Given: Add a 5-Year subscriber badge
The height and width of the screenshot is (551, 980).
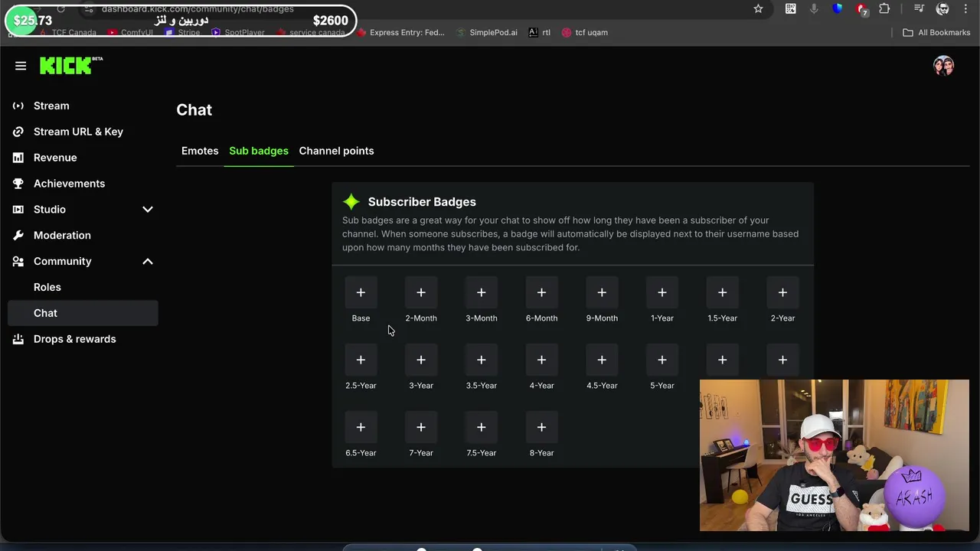Looking at the screenshot, I should [662, 360].
